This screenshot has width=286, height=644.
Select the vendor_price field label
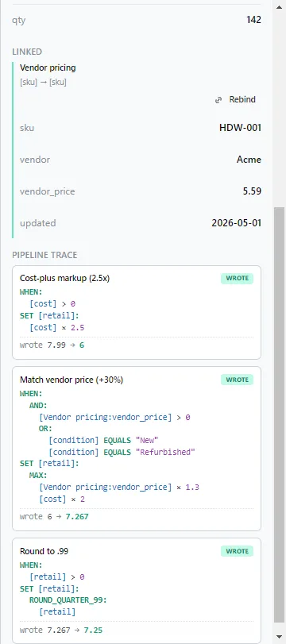47,191
